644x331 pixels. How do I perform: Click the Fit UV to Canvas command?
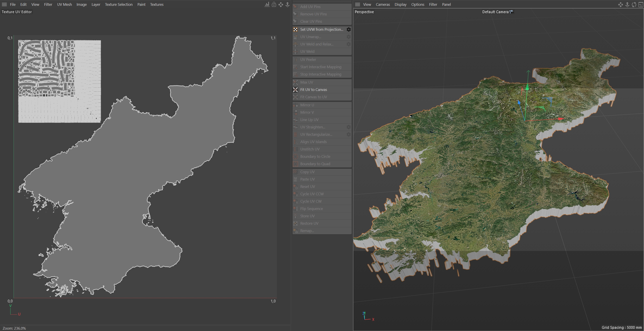tap(314, 90)
